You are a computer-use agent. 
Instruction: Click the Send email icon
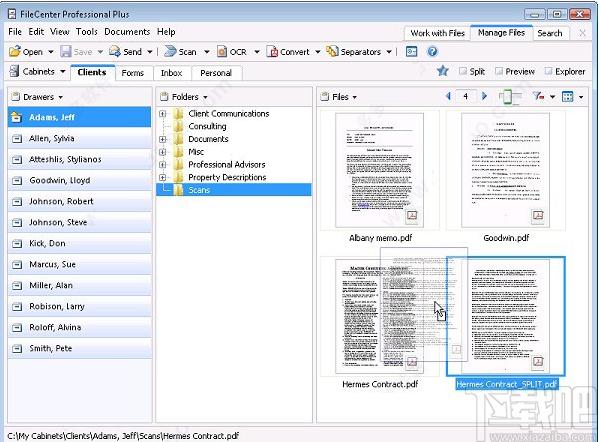click(115, 51)
